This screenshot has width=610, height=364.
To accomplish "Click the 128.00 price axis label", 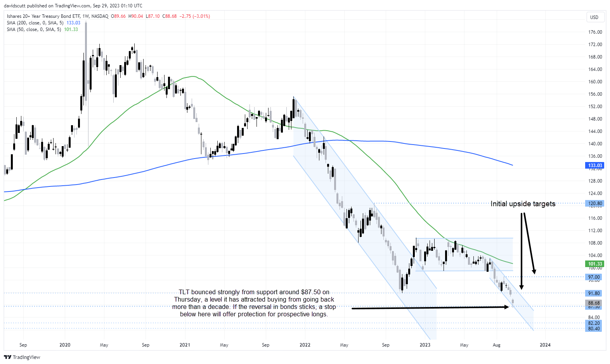I will (595, 181).
